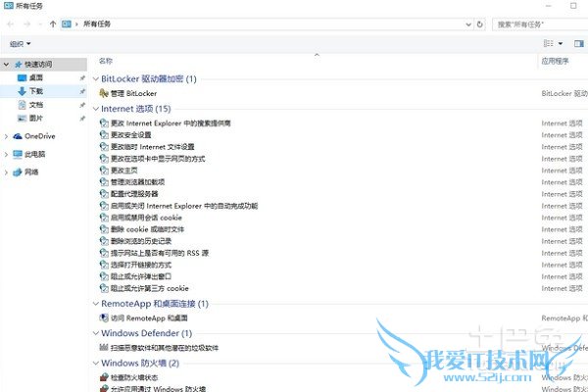This screenshot has width=588, height=392.
Task: Open 更改 Internet Explorer 中的搜索提供商
Action: [171, 123]
